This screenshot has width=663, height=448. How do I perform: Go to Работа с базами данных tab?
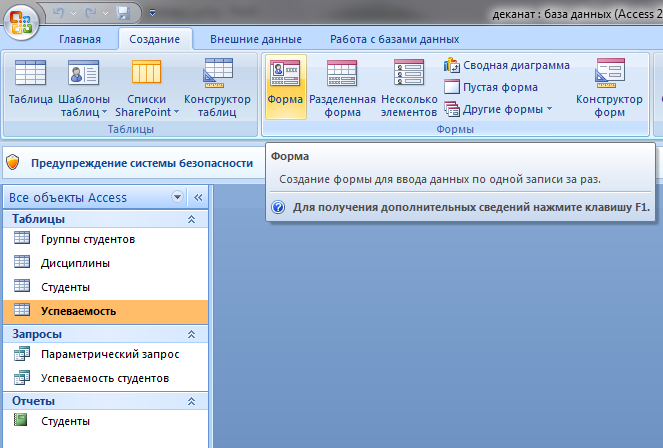coord(395,39)
